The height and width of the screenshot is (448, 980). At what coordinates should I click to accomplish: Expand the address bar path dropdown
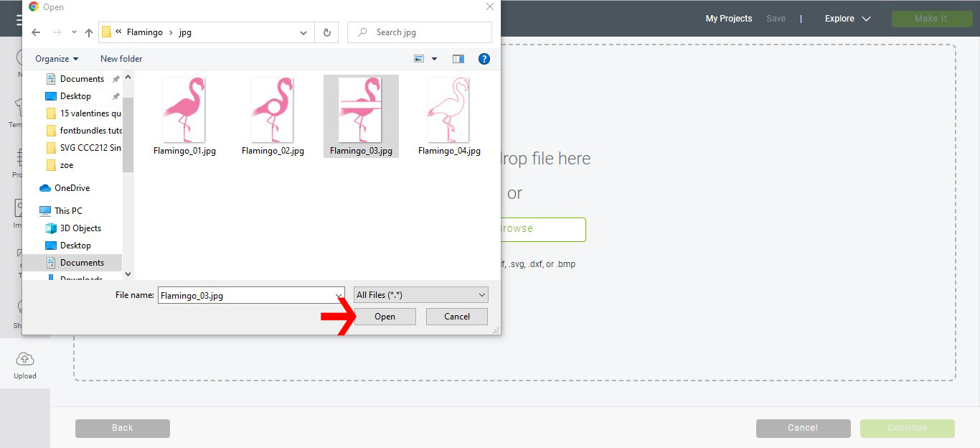click(x=305, y=32)
